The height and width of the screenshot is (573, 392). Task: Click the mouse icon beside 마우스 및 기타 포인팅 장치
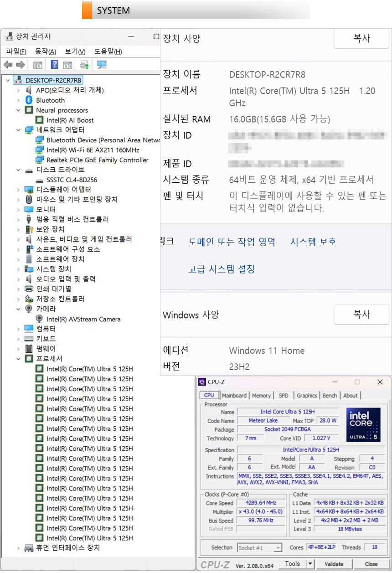[29, 200]
